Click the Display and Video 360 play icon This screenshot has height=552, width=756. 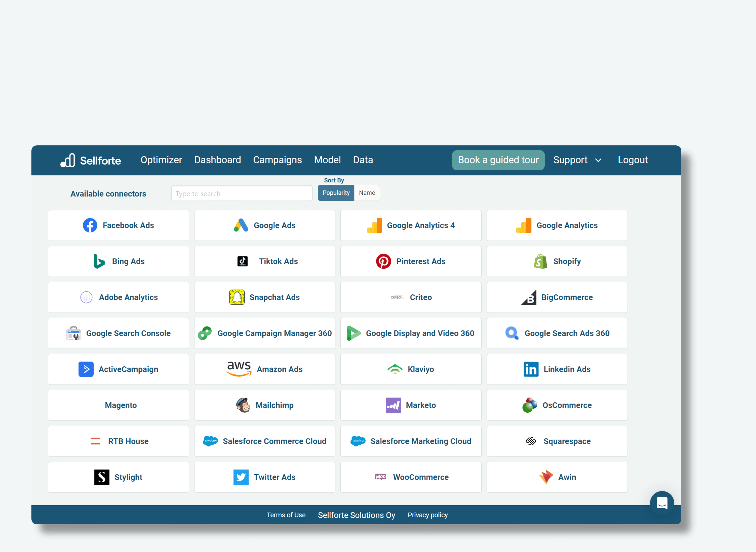pyautogui.click(x=354, y=333)
